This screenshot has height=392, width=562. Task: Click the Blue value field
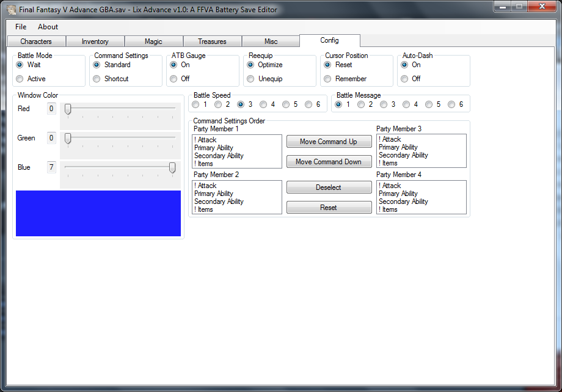(51, 167)
